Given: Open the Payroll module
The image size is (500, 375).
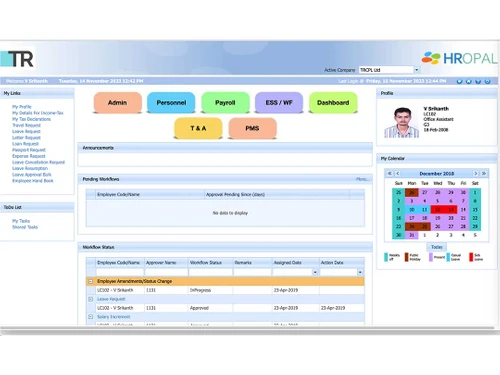Looking at the screenshot, I should click(225, 103).
